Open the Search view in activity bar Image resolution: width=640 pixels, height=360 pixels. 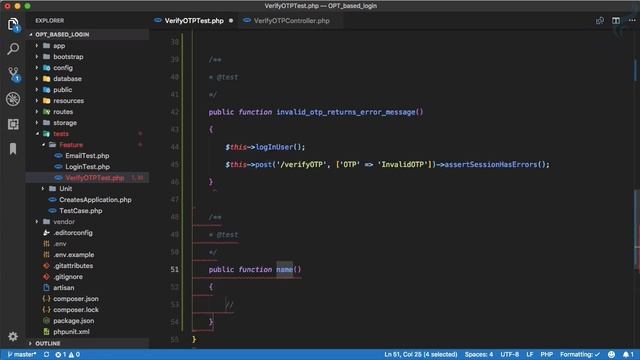coord(13,49)
